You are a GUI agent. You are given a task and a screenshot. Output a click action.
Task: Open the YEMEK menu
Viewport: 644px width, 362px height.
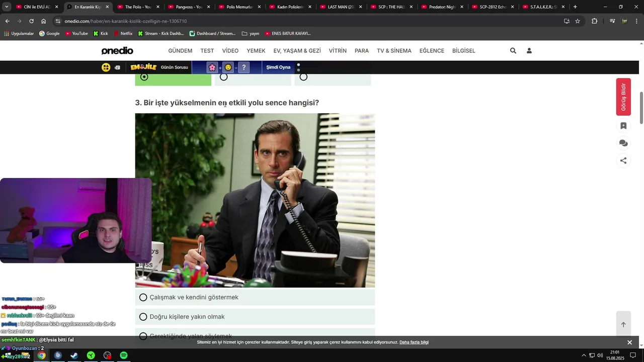(x=256, y=51)
